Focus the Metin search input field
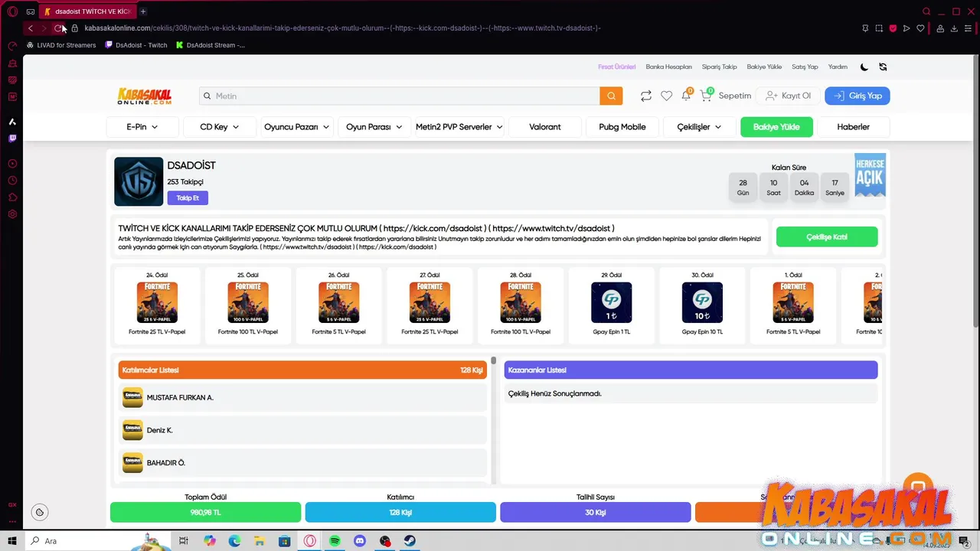This screenshot has height=551, width=980. point(400,96)
